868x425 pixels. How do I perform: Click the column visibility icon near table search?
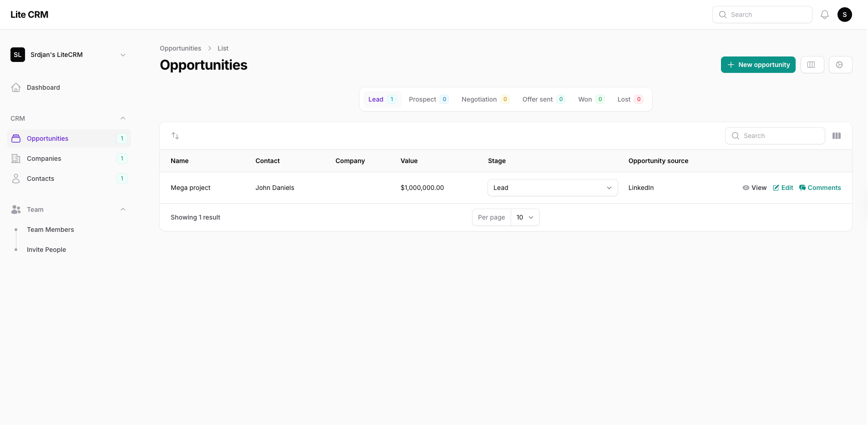click(x=837, y=135)
